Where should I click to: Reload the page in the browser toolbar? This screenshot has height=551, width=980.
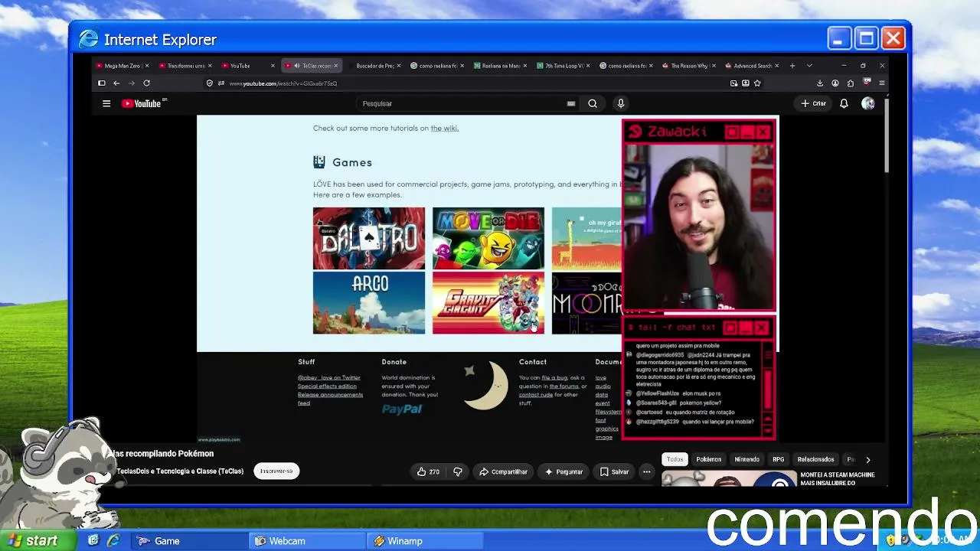(x=146, y=83)
